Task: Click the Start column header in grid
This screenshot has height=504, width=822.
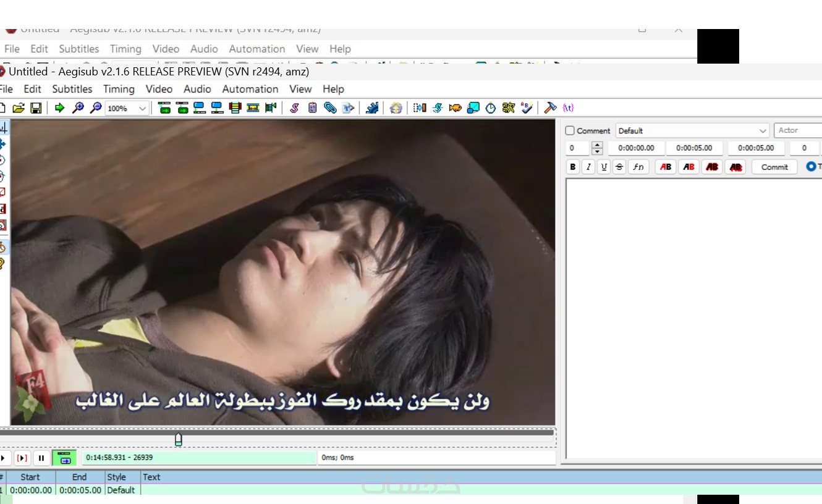Action: tap(30, 477)
